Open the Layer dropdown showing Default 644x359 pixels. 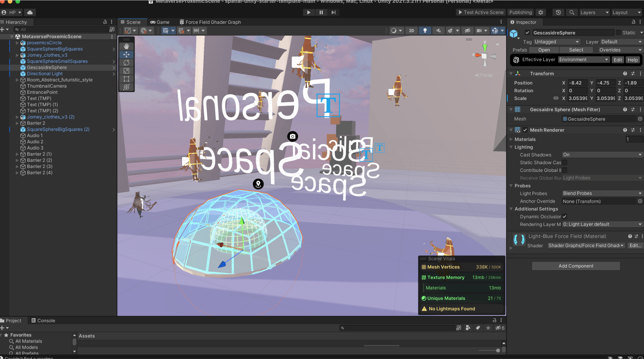pos(621,42)
